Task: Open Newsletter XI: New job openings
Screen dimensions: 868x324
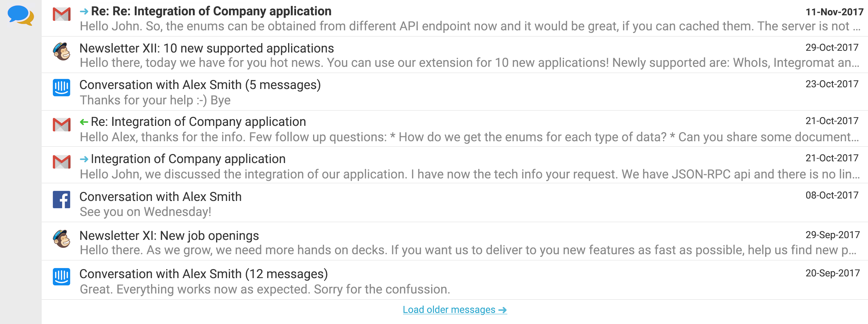Action: tap(169, 236)
